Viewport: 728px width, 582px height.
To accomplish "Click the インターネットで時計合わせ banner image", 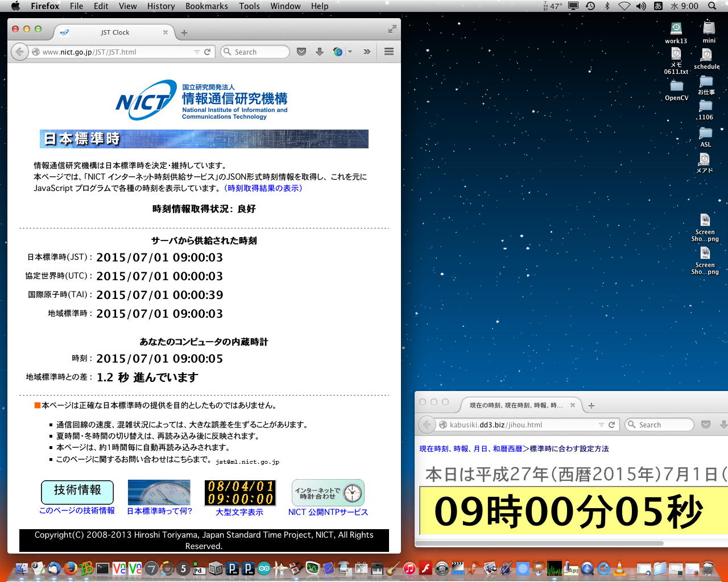I will pyautogui.click(x=328, y=493).
